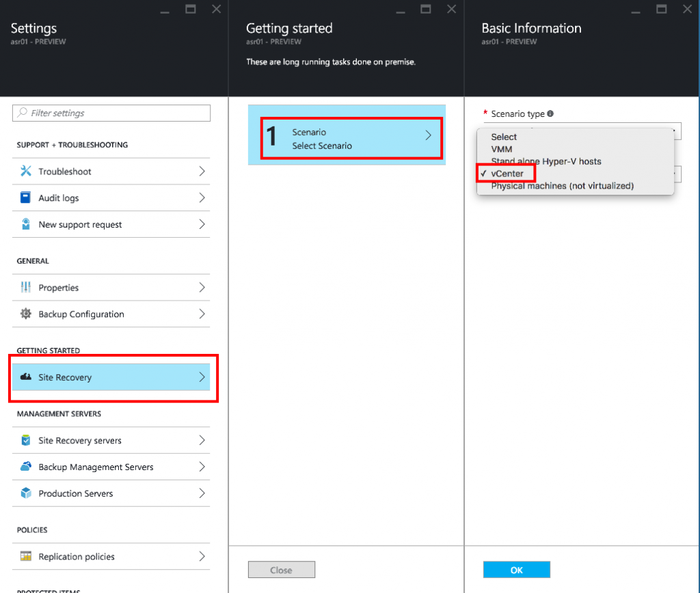The image size is (700, 593).
Task: Minimize the Basic Information blade
Action: [636, 11]
